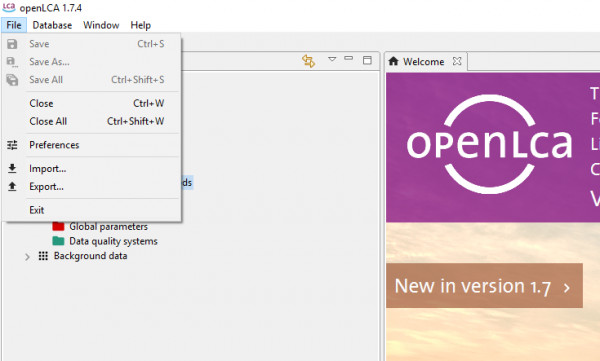600x361 pixels.
Task: Click the Welcome tab home icon
Action: (x=393, y=61)
